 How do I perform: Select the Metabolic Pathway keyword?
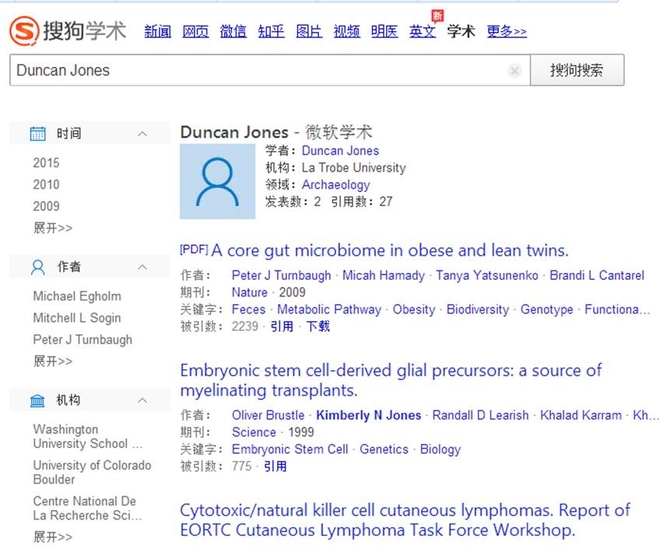(x=329, y=310)
